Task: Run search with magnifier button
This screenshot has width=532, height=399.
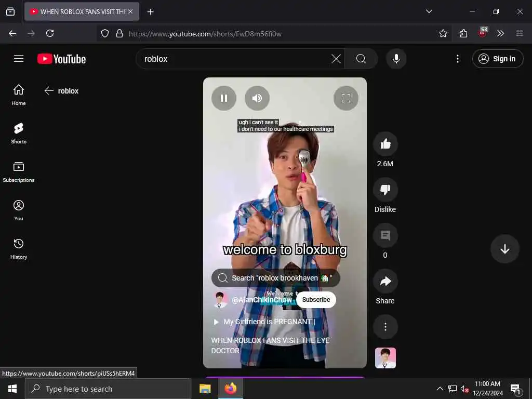Action: point(361,59)
